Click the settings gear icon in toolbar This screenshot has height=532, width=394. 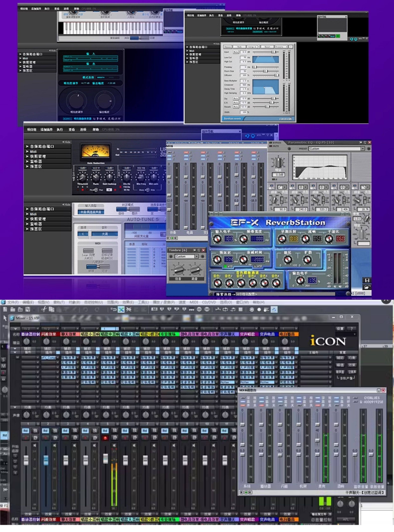pos(252,310)
